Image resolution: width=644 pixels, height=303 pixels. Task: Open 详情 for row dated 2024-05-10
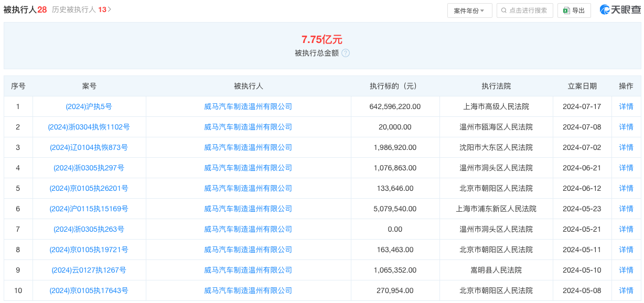(626, 270)
